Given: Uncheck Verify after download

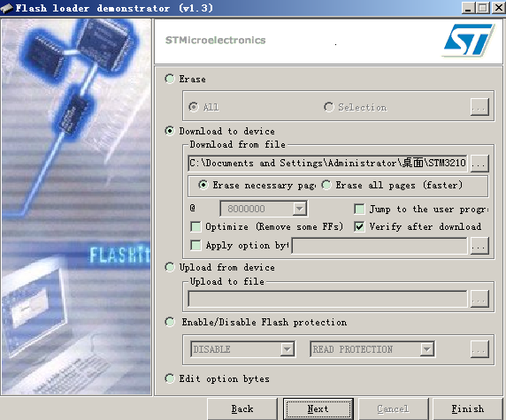Looking at the screenshot, I should [359, 226].
